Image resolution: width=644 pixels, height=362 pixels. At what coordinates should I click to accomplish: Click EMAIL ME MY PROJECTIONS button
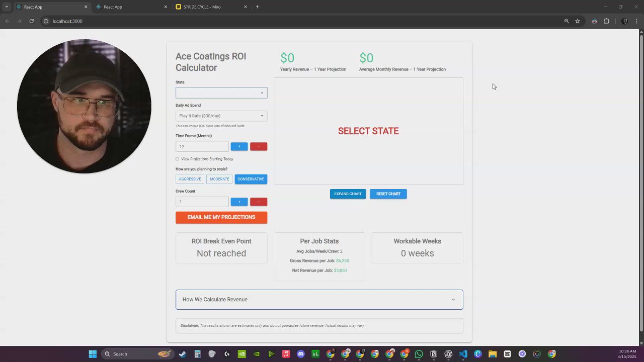click(221, 218)
